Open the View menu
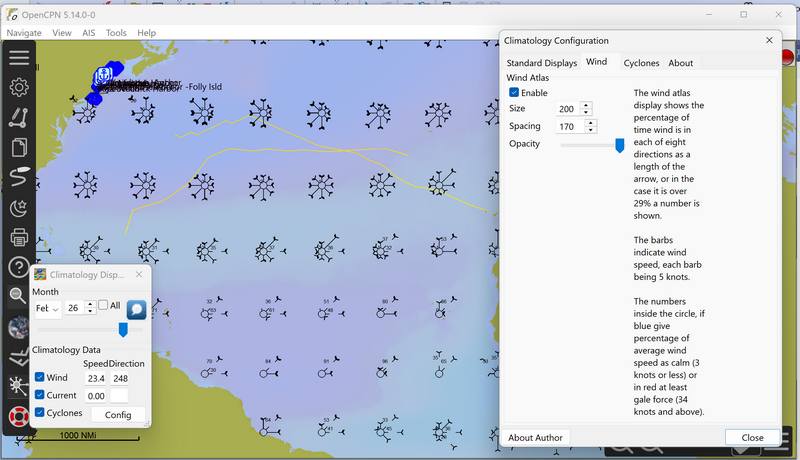 62,33
